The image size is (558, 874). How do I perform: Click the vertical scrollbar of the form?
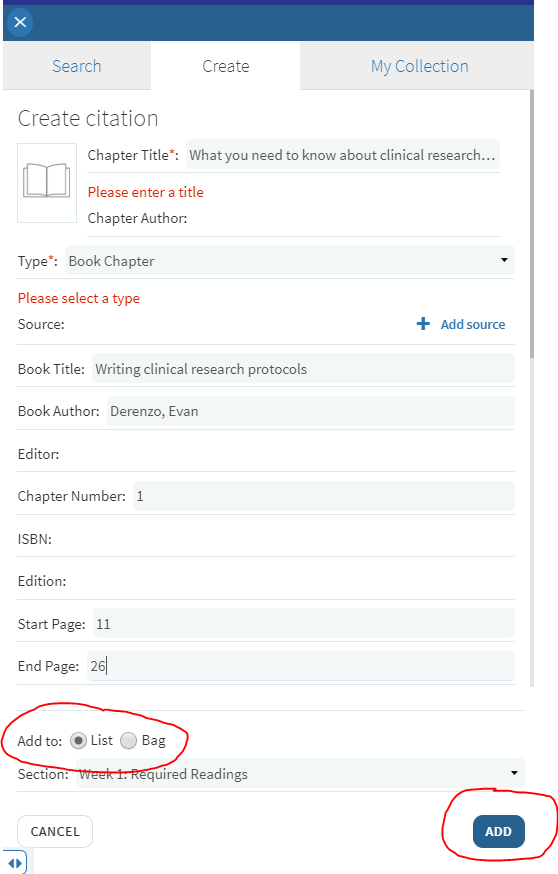pyautogui.click(x=532, y=223)
